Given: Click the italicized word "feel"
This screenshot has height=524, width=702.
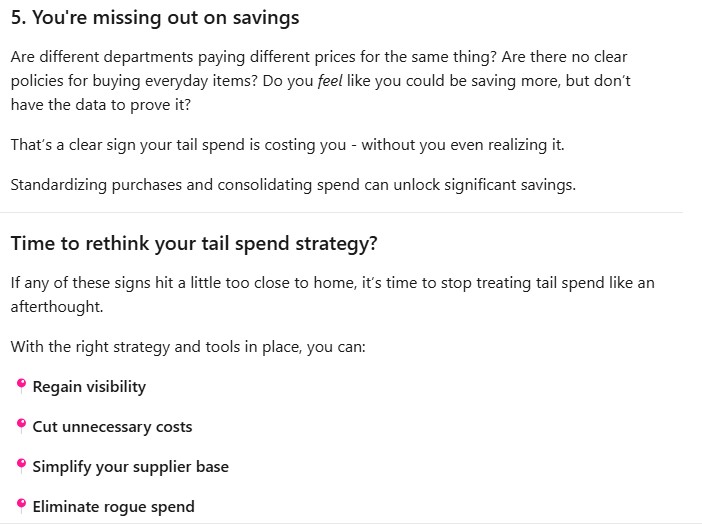Looking at the screenshot, I should (330, 80).
